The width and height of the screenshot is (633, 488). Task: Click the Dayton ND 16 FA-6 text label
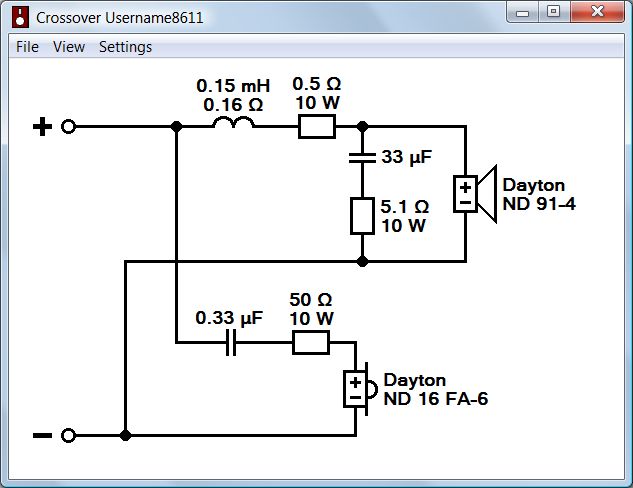point(436,390)
